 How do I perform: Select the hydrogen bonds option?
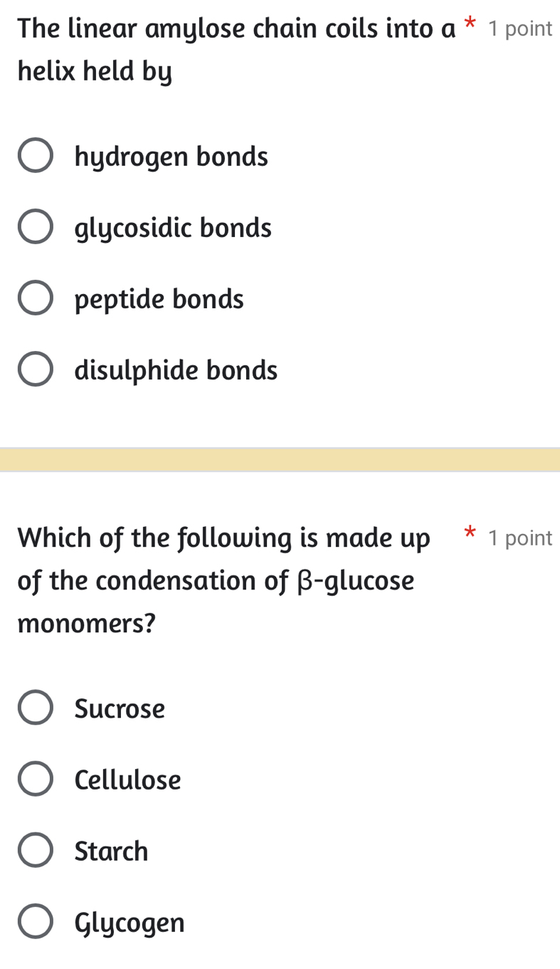36,154
